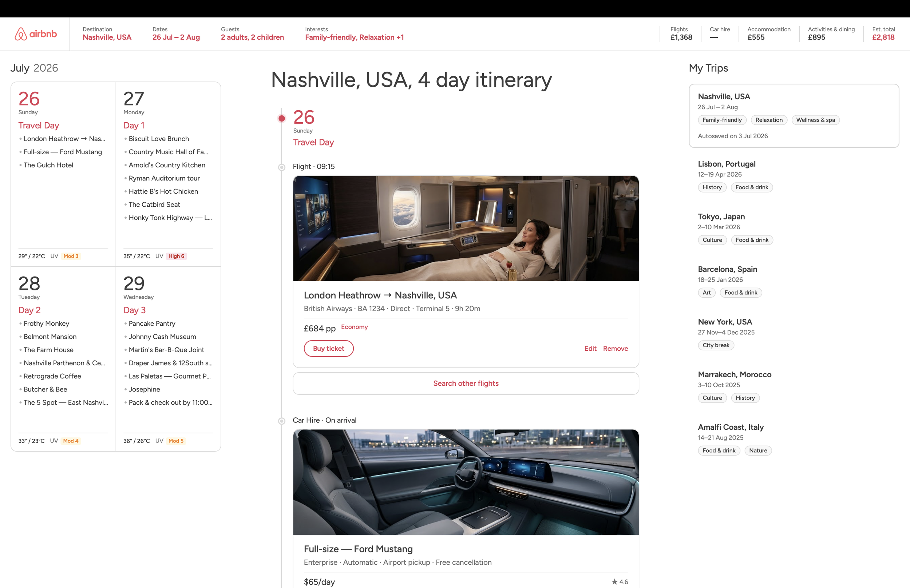Image resolution: width=910 pixels, height=588 pixels.
Task: Open the Lisbon, Portugal trip
Action: tap(794, 176)
